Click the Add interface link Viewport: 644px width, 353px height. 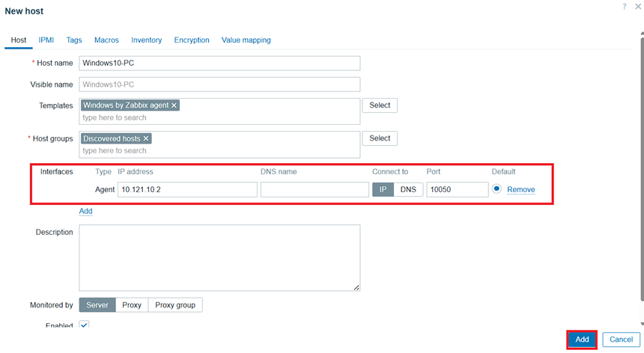click(x=86, y=211)
